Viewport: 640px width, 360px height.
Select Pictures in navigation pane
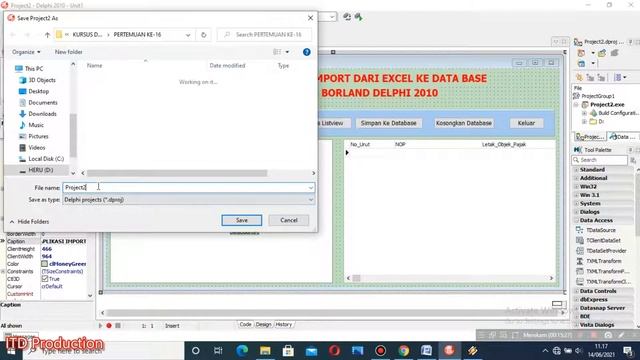[38, 136]
